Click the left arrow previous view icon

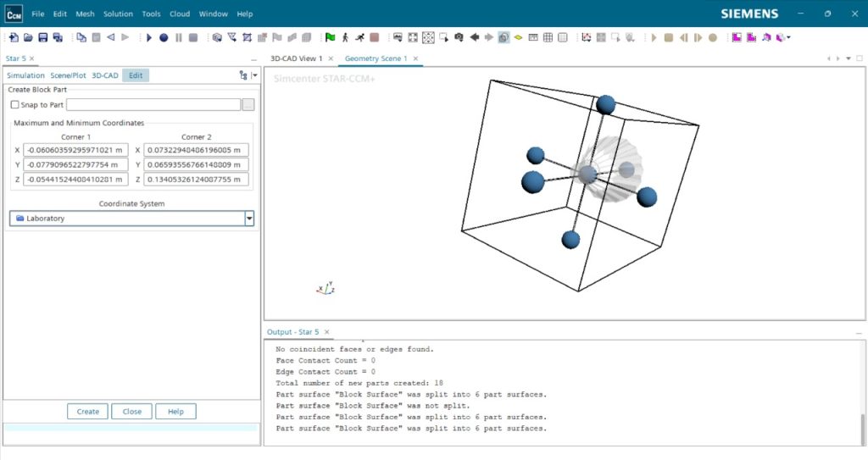tap(474, 37)
